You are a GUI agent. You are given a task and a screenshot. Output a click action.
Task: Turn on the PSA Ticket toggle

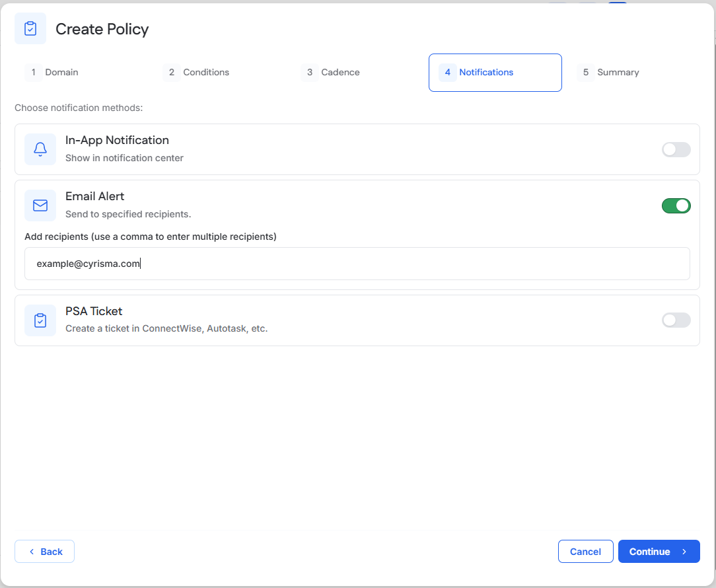tap(676, 320)
